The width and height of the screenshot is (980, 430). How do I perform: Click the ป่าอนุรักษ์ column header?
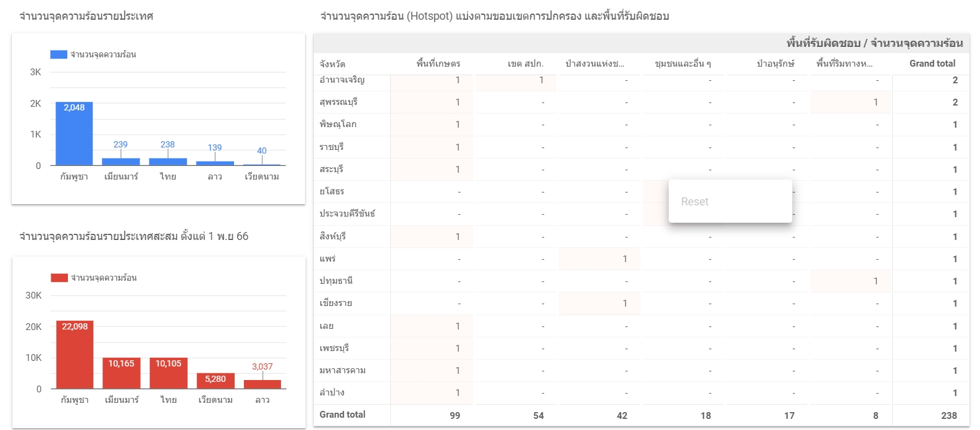[x=776, y=64]
